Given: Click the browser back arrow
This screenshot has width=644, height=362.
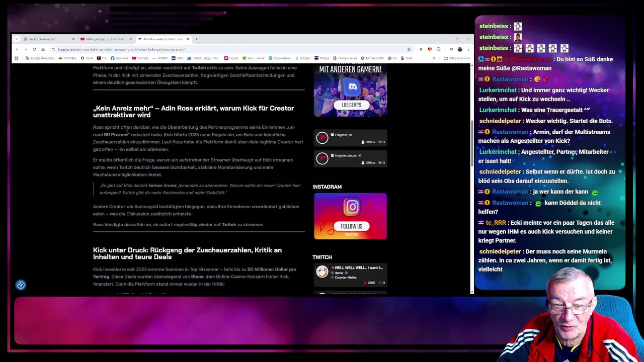Looking at the screenshot, I should [x=17, y=49].
